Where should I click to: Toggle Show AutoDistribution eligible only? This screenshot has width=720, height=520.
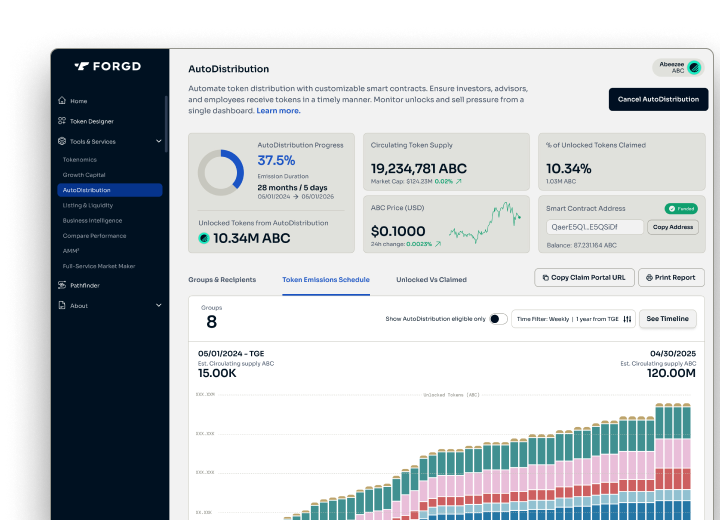498,319
